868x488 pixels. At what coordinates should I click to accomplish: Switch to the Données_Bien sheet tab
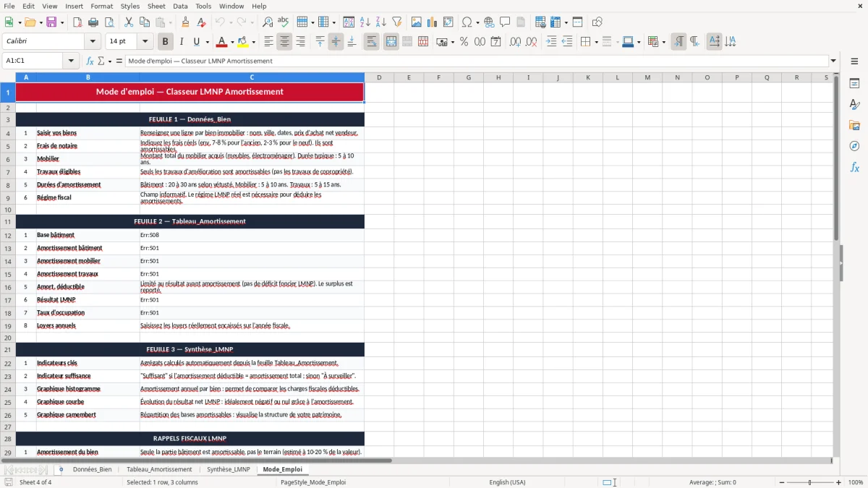click(92, 469)
